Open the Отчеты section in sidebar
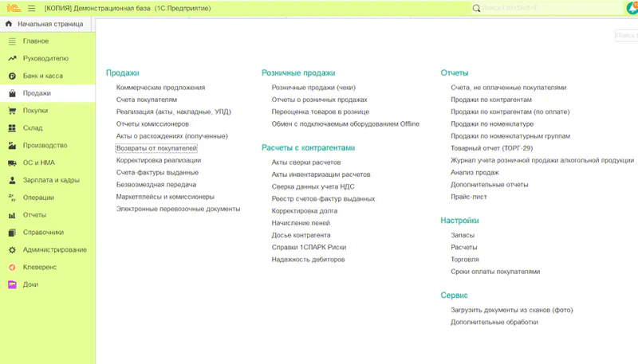Image resolution: width=638 pixels, height=364 pixels. point(34,215)
